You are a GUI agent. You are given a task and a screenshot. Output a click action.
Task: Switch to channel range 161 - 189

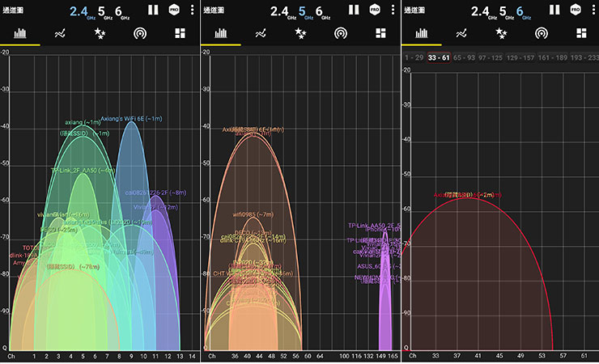(x=552, y=57)
